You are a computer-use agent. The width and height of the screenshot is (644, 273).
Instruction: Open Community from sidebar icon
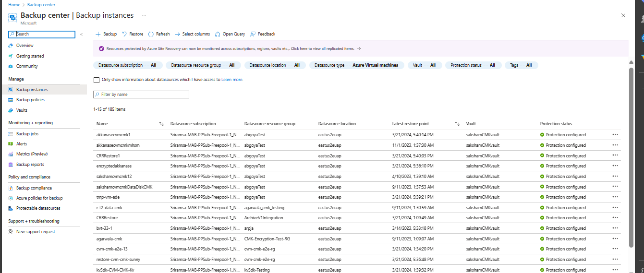(11, 66)
